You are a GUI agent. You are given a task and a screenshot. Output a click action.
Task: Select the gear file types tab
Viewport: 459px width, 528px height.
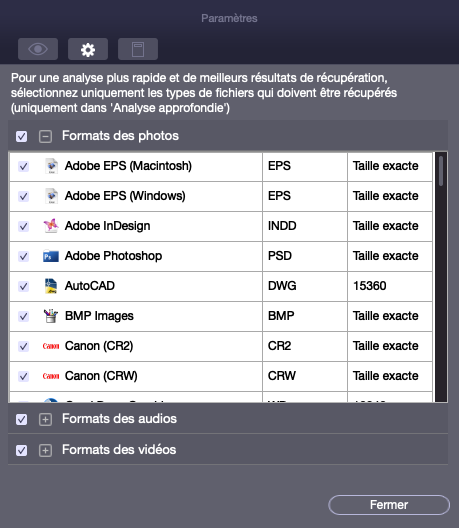click(88, 49)
